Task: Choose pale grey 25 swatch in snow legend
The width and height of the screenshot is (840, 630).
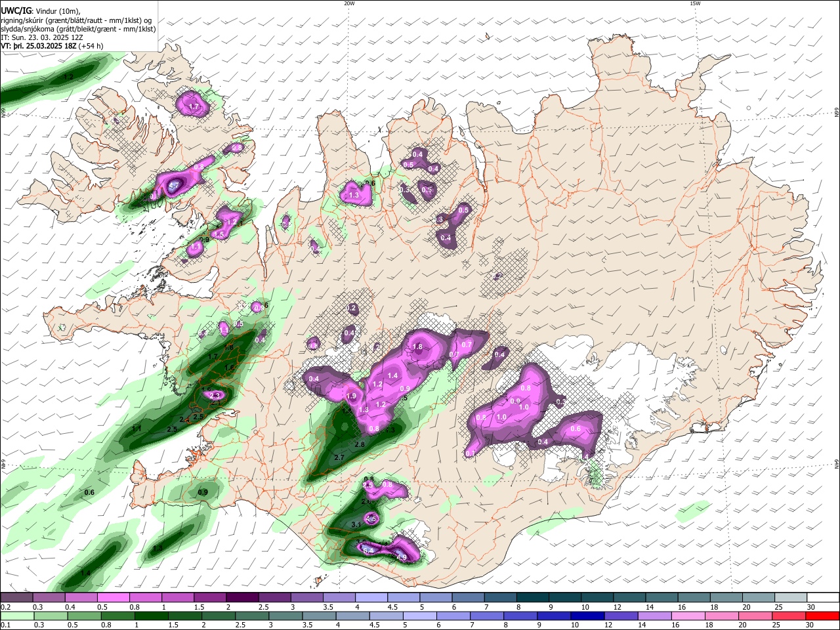Action: (x=790, y=597)
